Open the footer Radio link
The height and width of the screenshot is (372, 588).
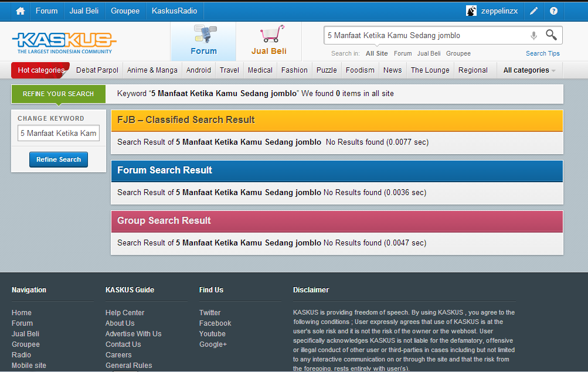click(x=21, y=354)
